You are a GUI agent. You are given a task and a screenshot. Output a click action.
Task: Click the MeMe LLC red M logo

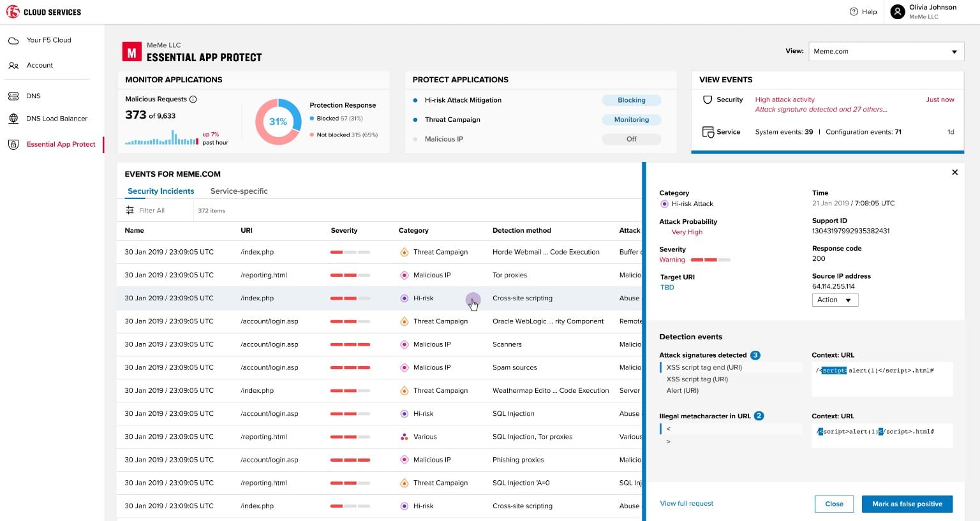[131, 52]
